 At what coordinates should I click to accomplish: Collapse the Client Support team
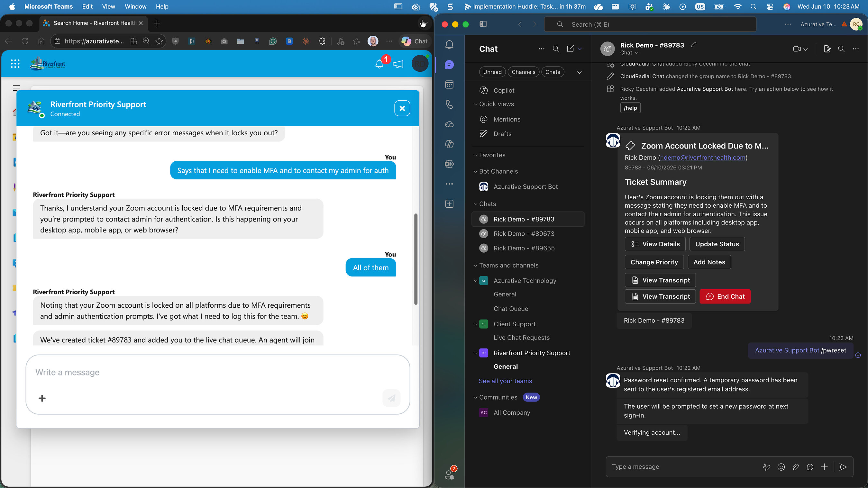tap(475, 324)
